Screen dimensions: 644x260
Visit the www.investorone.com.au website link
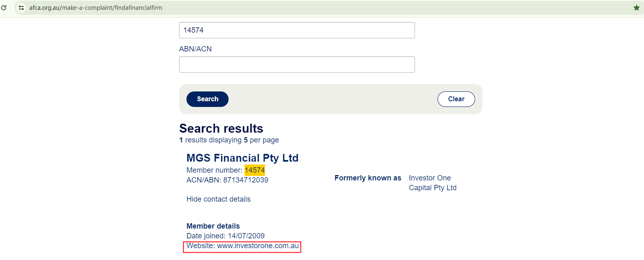coord(258,246)
